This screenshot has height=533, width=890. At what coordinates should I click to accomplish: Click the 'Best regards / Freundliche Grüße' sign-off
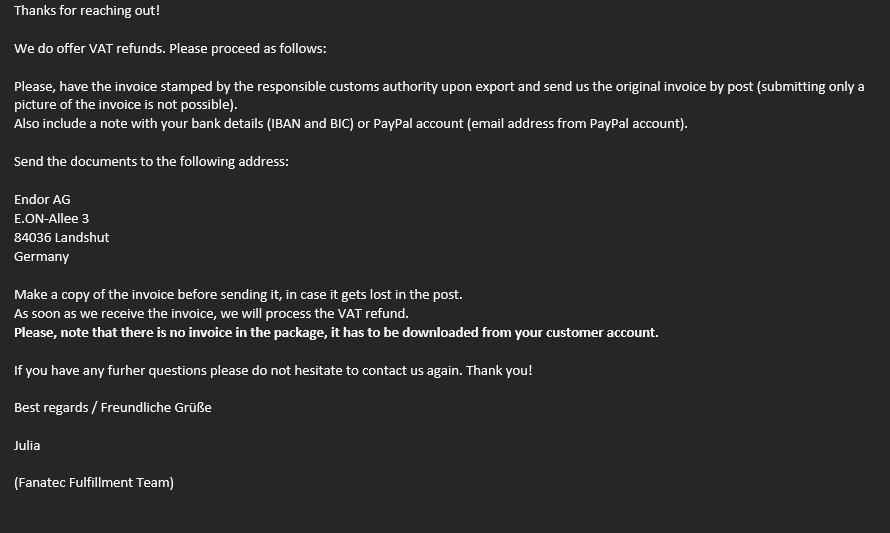coord(112,408)
